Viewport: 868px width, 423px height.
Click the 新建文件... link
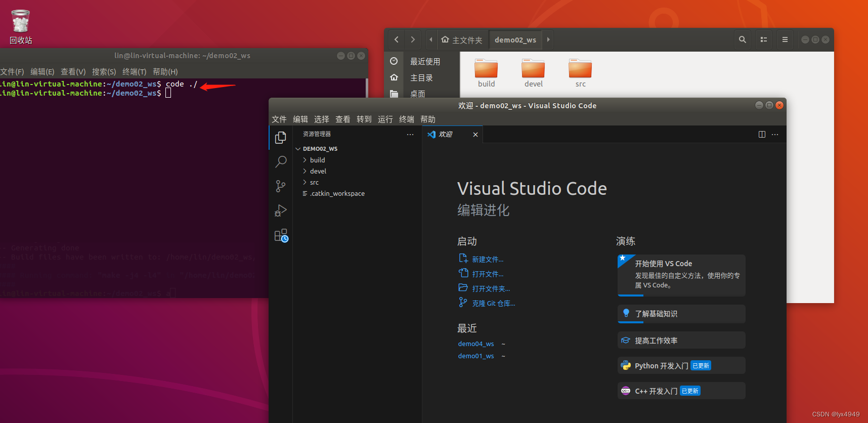(488, 260)
